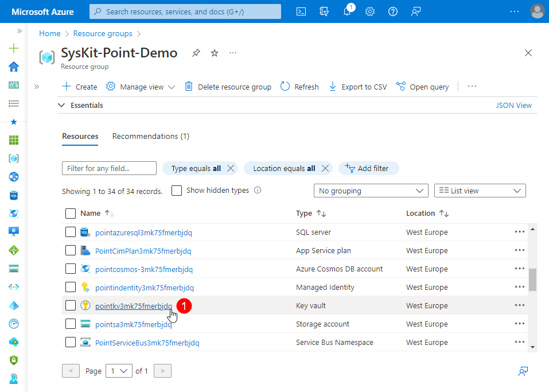
Task: Open the No grouping dropdown
Action: tap(371, 191)
